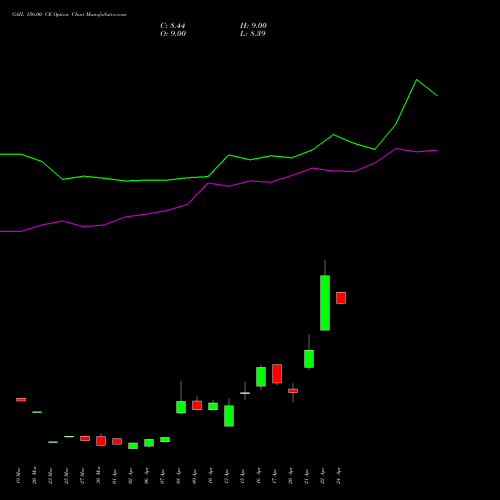Click the 22 Apr date label
Viewport: 500px width, 500px height.
tap(323, 476)
